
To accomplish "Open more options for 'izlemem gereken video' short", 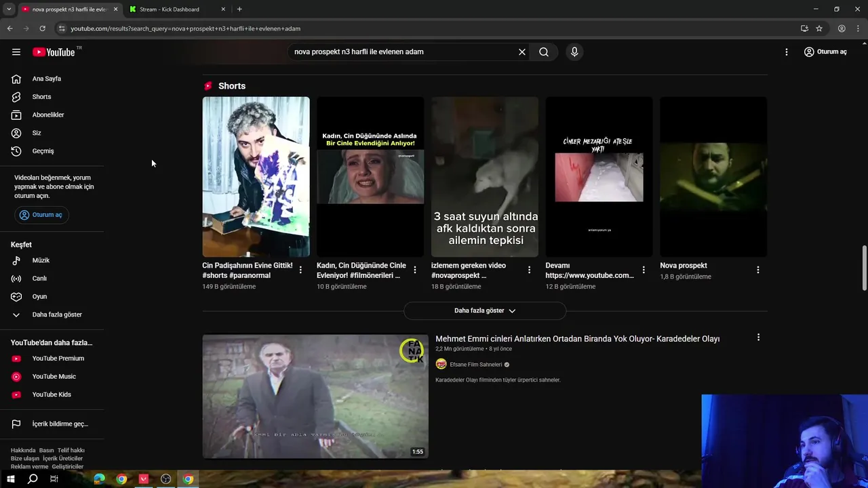I will click(x=529, y=270).
